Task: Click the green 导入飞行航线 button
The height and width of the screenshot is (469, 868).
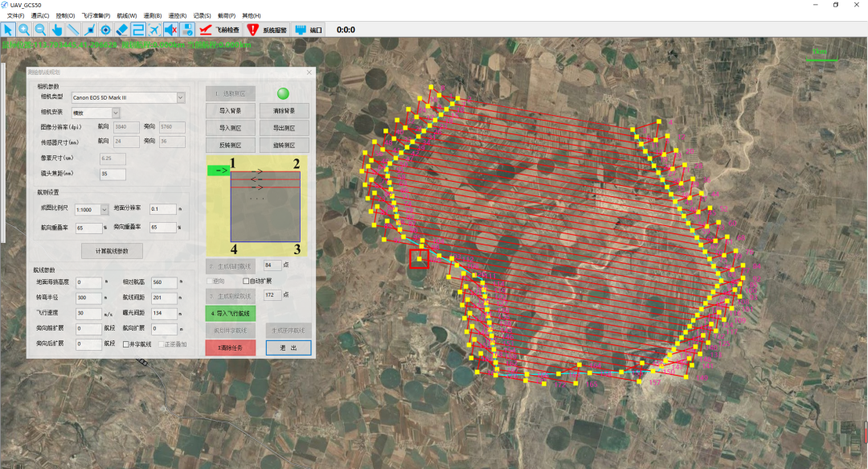Action: pos(230,313)
